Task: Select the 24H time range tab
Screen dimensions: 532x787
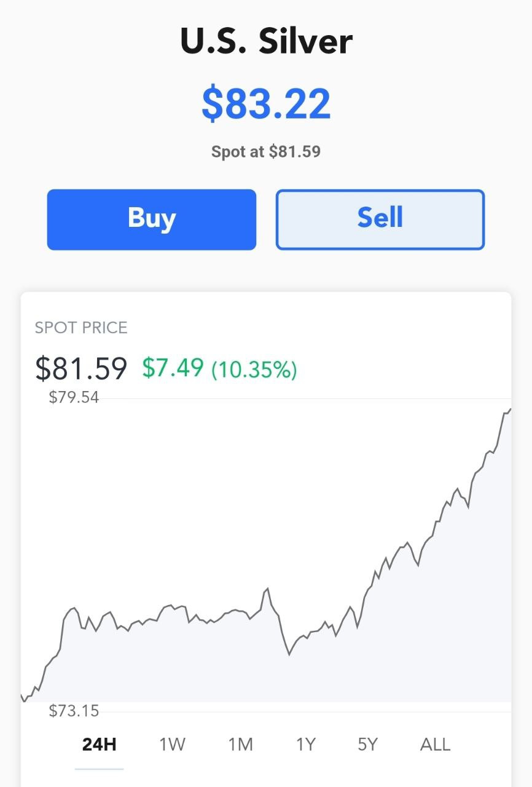Action: point(100,745)
